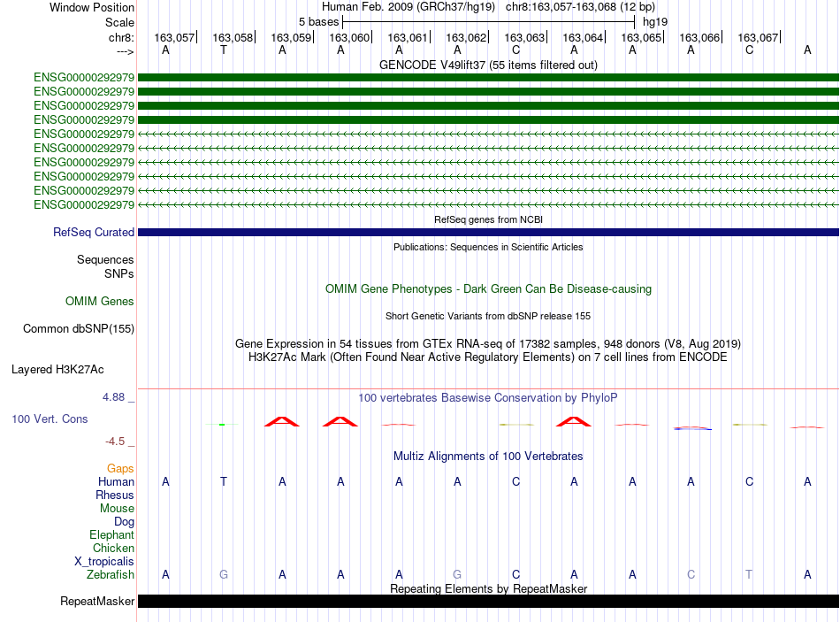Click the Human Feb. 2009 (GRCh37/hg19) assembly text
Viewport: 840px width, 622px height.
(x=409, y=7)
